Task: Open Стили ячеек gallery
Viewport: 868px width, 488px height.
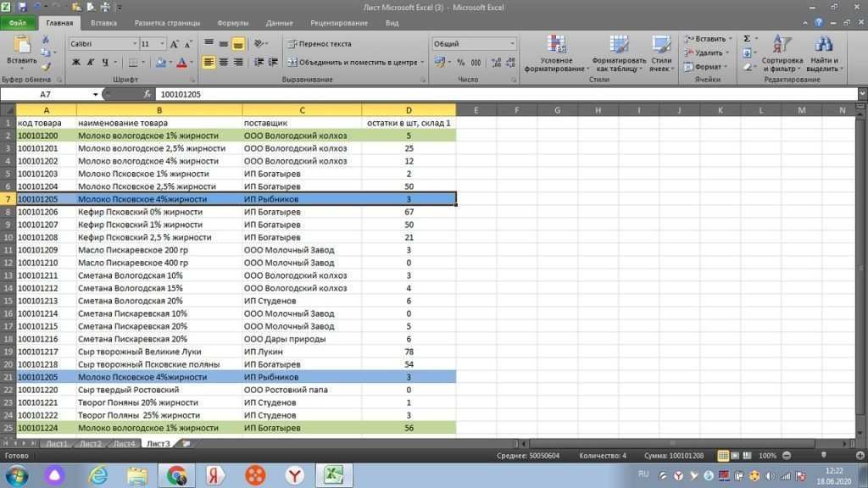Action: (x=661, y=53)
